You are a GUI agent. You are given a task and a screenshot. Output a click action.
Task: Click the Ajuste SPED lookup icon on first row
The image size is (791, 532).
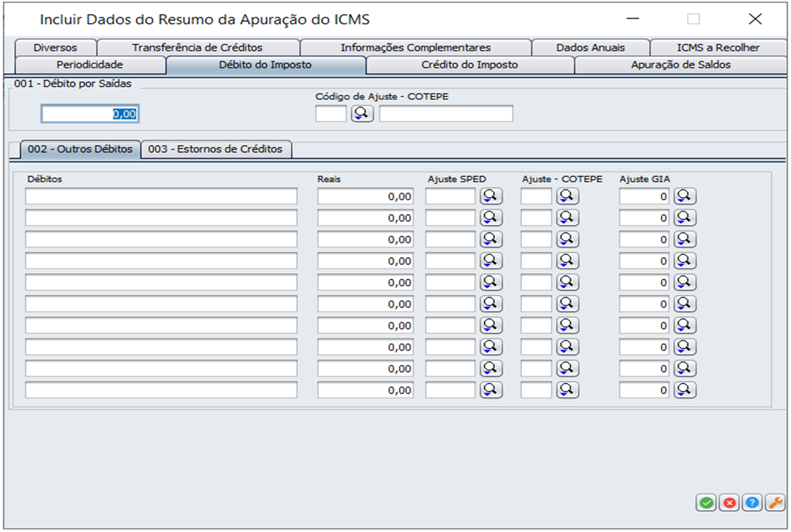[x=491, y=196]
